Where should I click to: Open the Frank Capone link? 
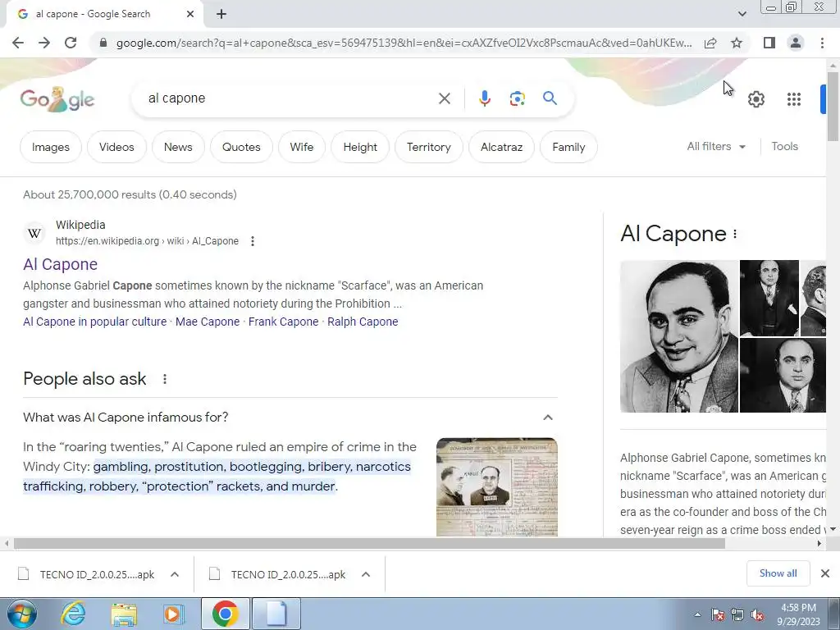(283, 322)
